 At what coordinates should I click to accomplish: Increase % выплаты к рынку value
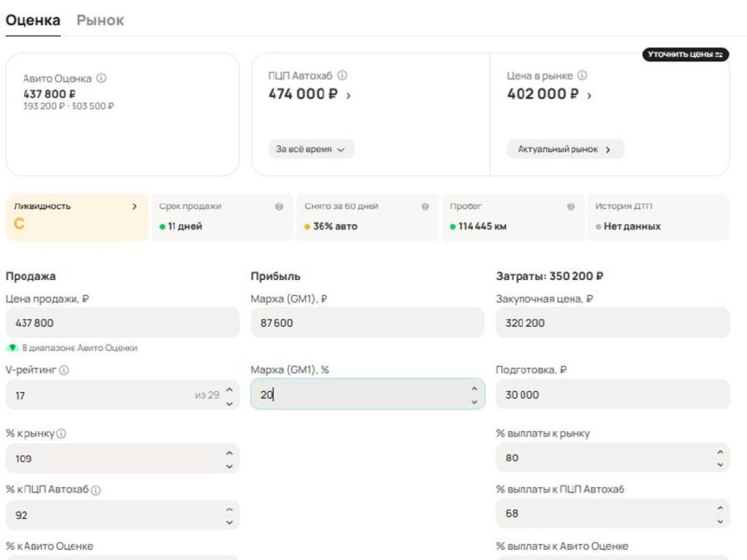pos(720,451)
